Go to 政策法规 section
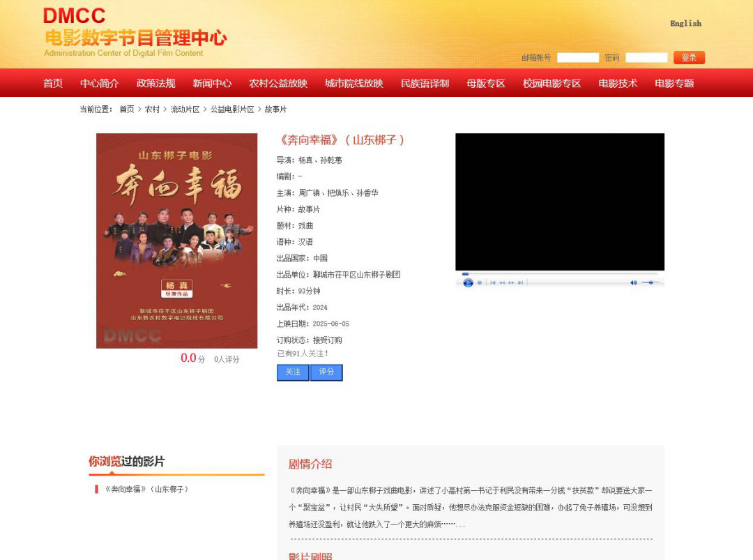The height and width of the screenshot is (560, 753). pos(155,83)
